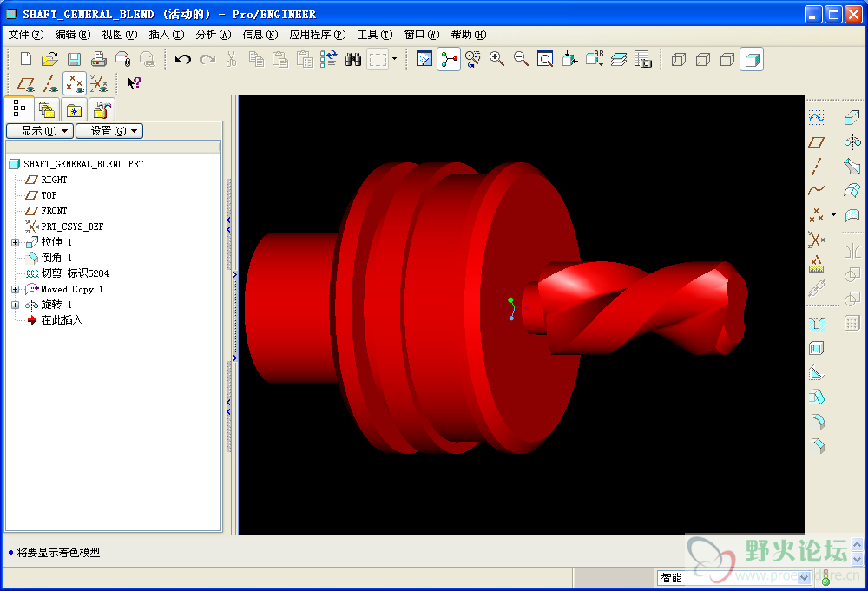Select the round tool in right toolbar

tap(816, 422)
